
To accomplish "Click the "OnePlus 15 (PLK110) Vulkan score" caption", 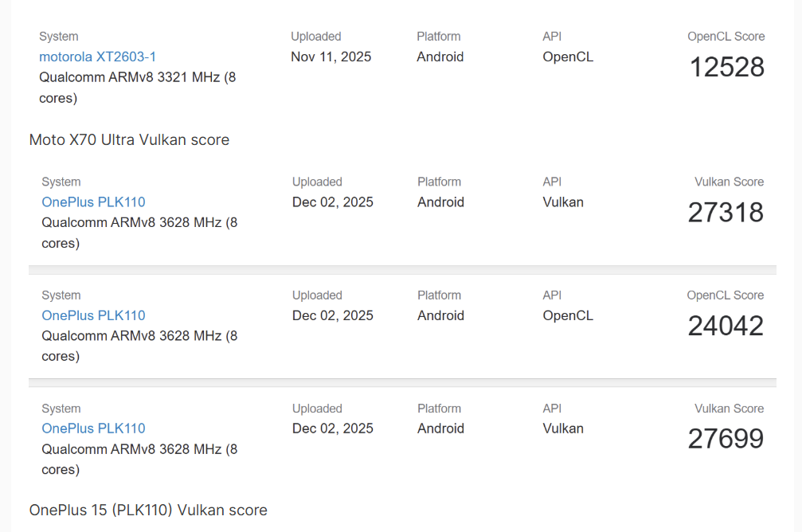I will click(148, 510).
